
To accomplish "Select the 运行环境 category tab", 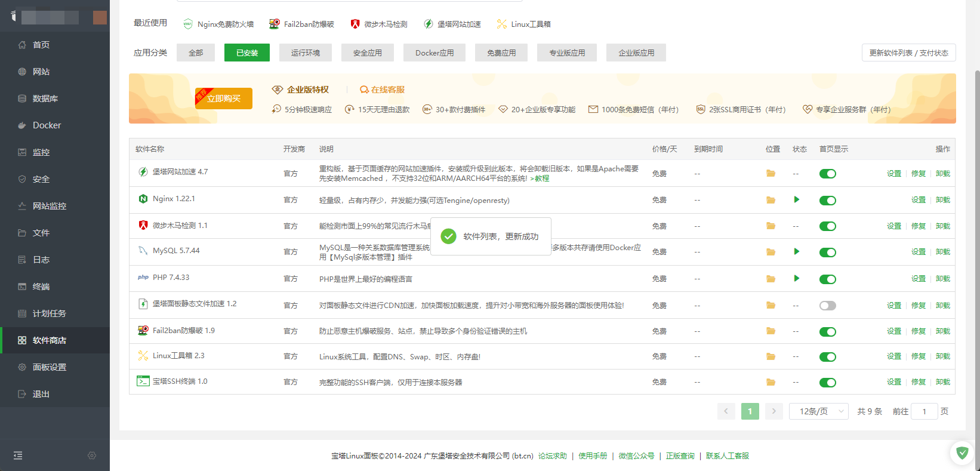I will [x=306, y=53].
